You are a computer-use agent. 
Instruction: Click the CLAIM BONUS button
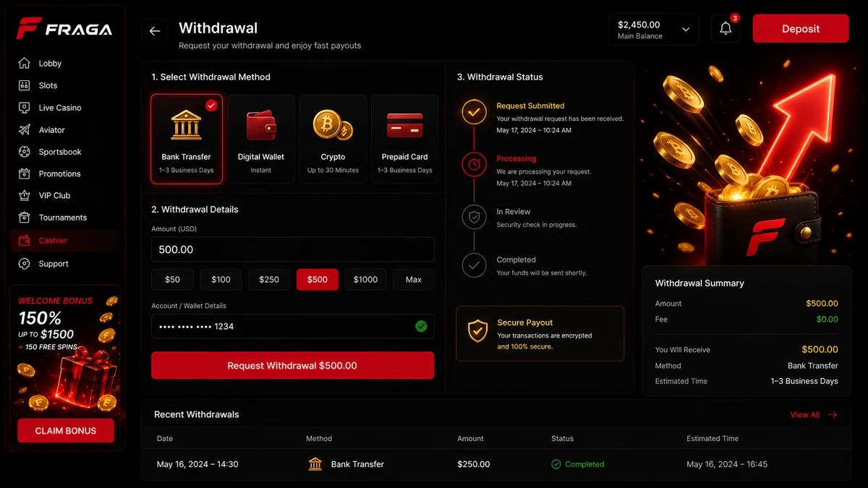click(x=66, y=431)
